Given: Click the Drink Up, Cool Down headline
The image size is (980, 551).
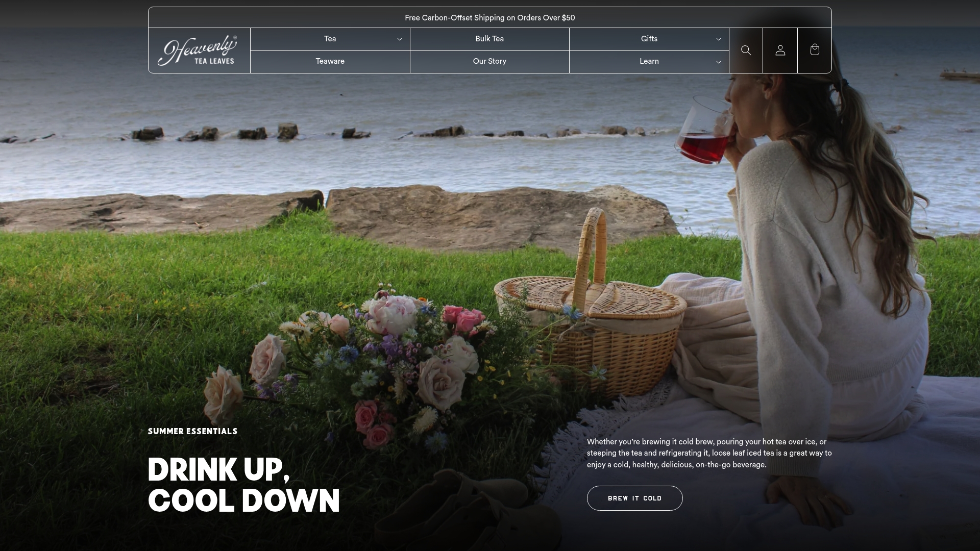Looking at the screenshot, I should [x=243, y=485].
